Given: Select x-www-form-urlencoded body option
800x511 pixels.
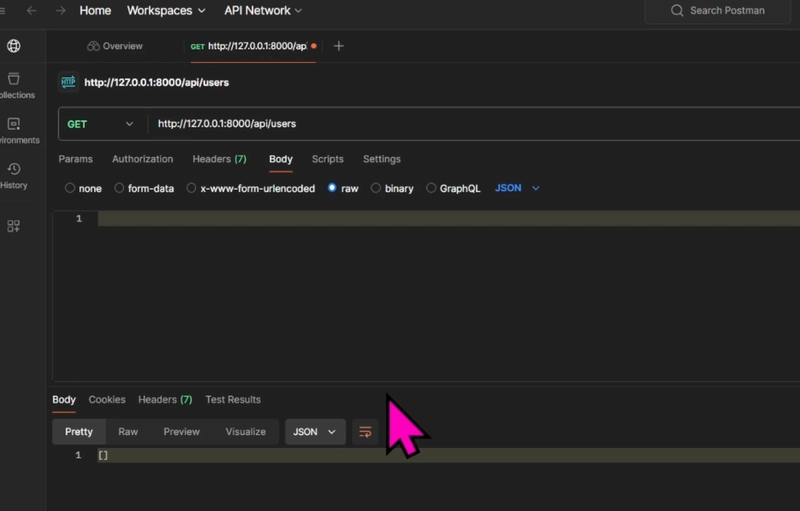Looking at the screenshot, I should pos(191,188).
